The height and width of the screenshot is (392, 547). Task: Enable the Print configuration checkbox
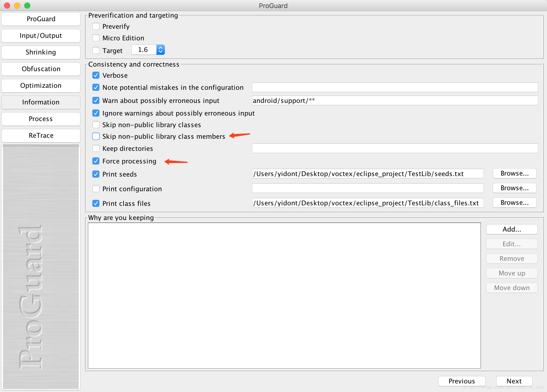[x=96, y=189]
